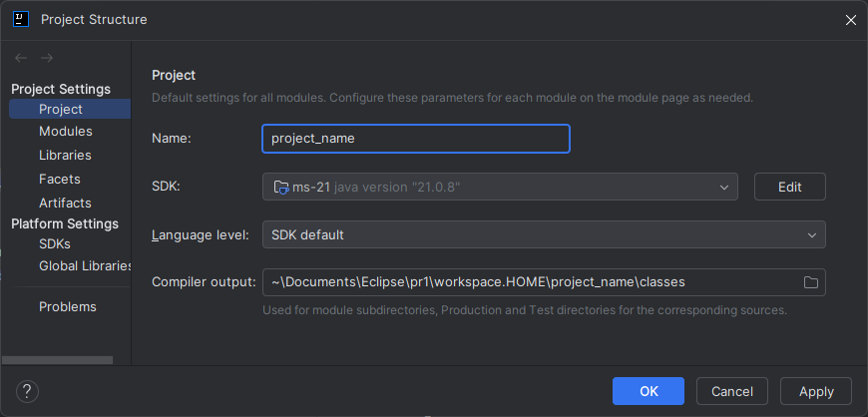
Task: Close the Project Structure dialog
Action: (850, 20)
